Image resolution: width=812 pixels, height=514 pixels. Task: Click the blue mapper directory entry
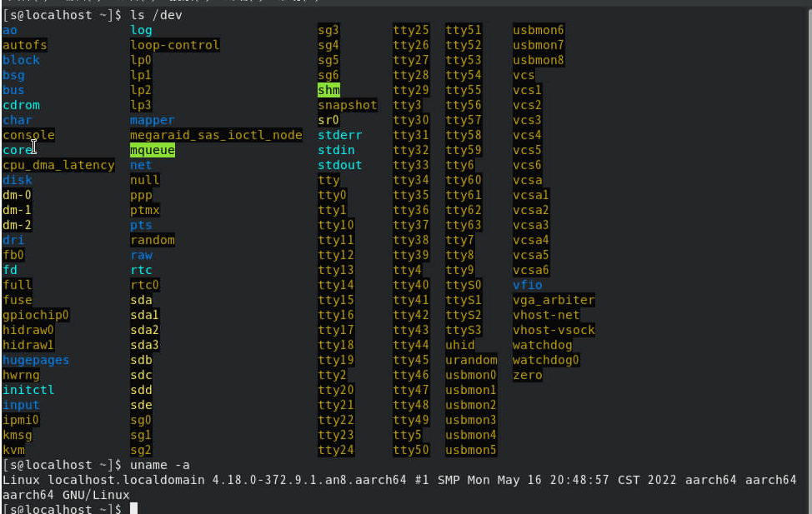tap(152, 120)
